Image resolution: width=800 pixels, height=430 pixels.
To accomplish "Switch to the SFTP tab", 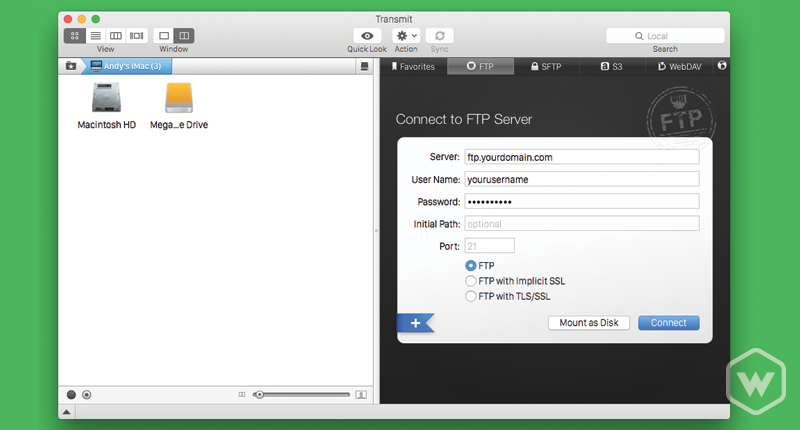I will [546, 66].
